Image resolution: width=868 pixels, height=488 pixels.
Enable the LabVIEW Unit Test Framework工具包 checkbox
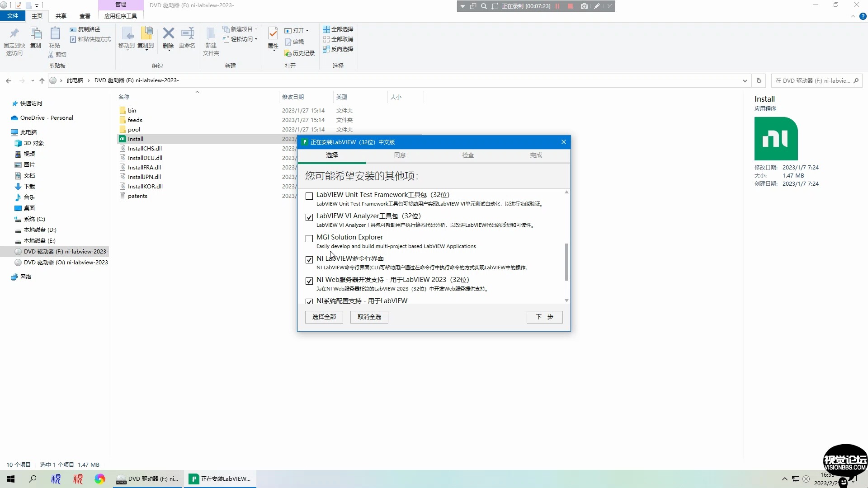[309, 196]
